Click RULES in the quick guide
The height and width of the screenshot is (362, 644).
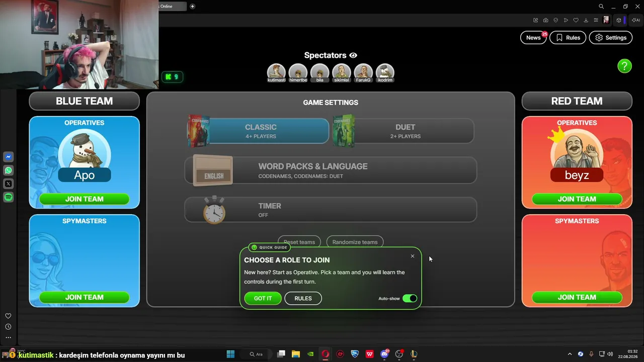coord(303,299)
